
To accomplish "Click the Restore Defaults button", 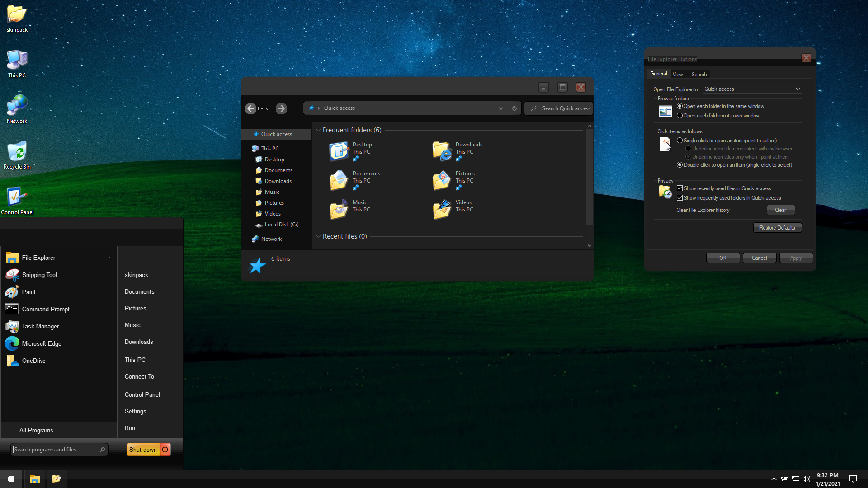I will (x=777, y=228).
